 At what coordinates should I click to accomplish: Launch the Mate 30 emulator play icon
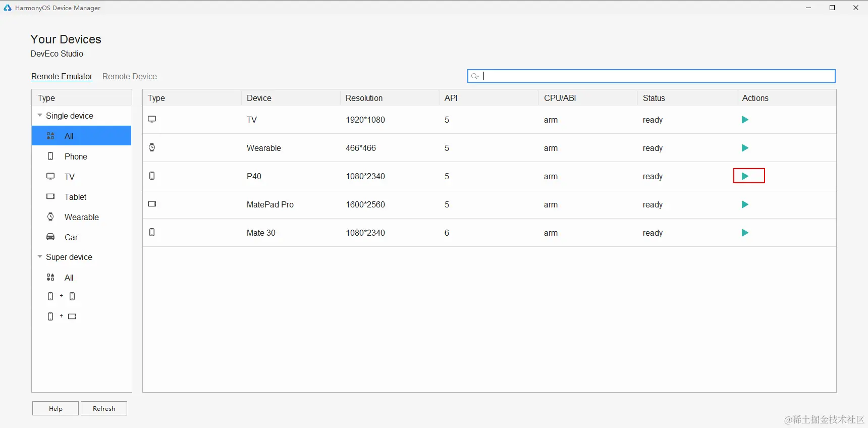coord(745,233)
